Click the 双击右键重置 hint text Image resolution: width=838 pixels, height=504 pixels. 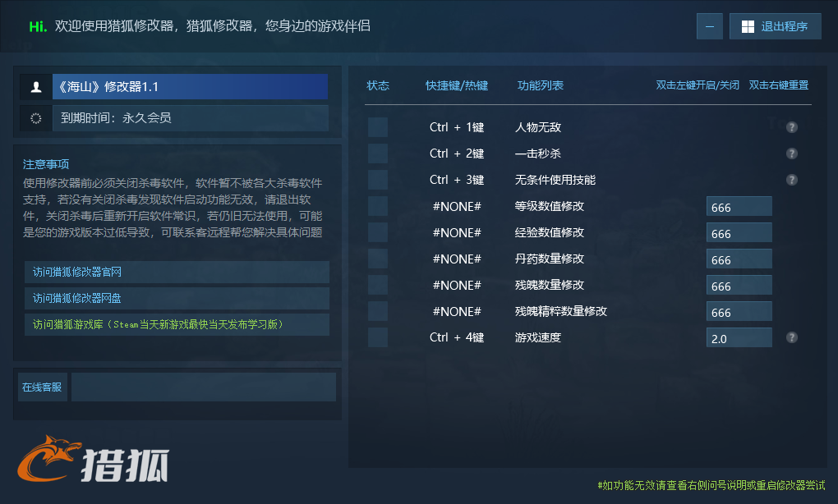point(779,85)
